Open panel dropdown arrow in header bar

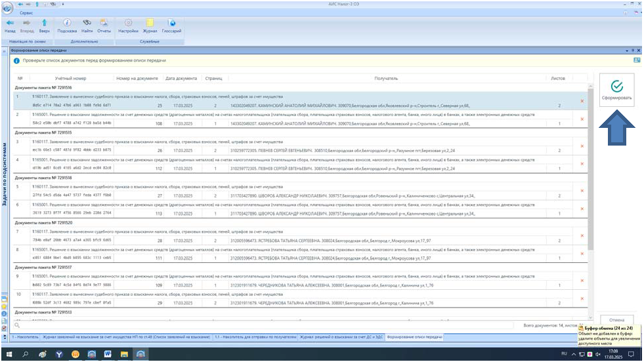tap(626, 50)
